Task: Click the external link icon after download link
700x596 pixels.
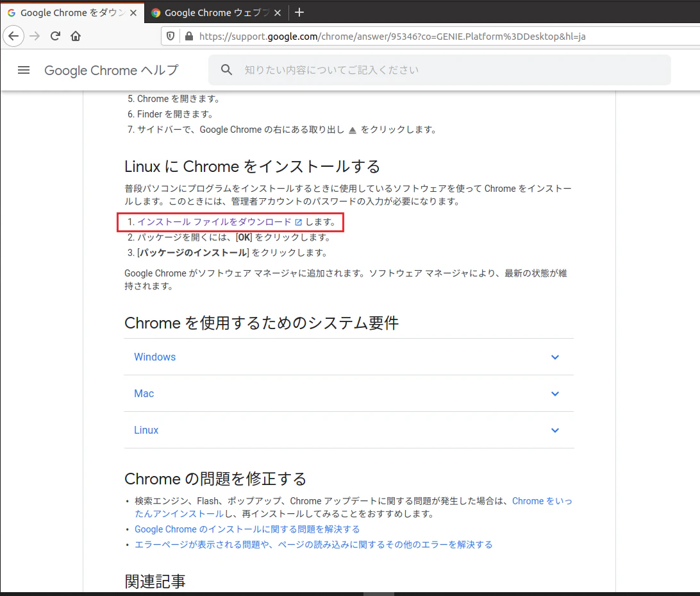Action: [x=299, y=222]
